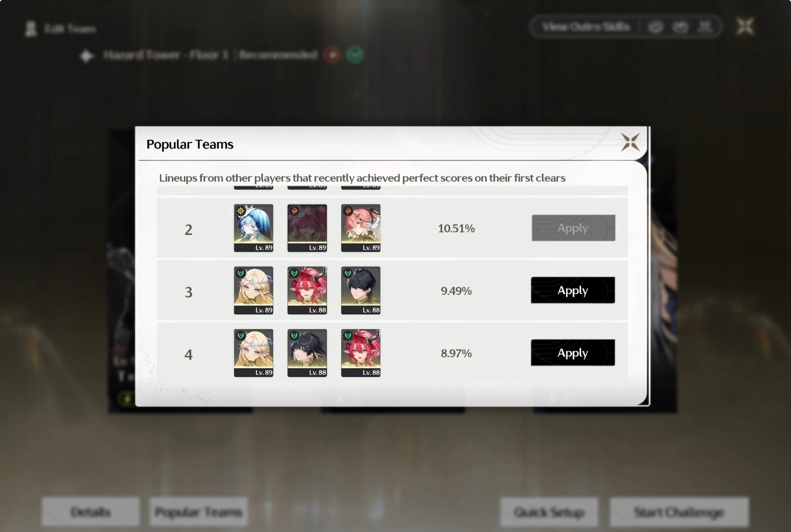Image resolution: width=791 pixels, height=532 pixels.
Task: Click the greyed Apply button for rank 2
Action: 573,228
